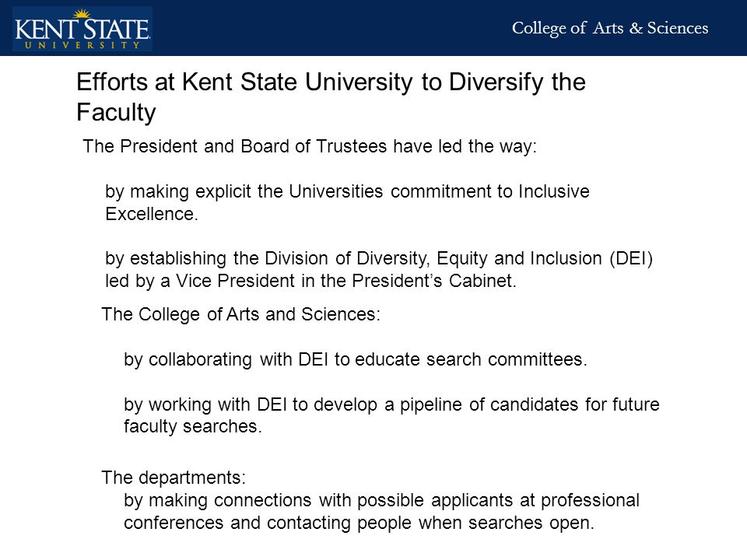Image resolution: width=747 pixels, height=560 pixels.
Task: Click the pipeline of candidates bullet
Action: tap(391, 415)
